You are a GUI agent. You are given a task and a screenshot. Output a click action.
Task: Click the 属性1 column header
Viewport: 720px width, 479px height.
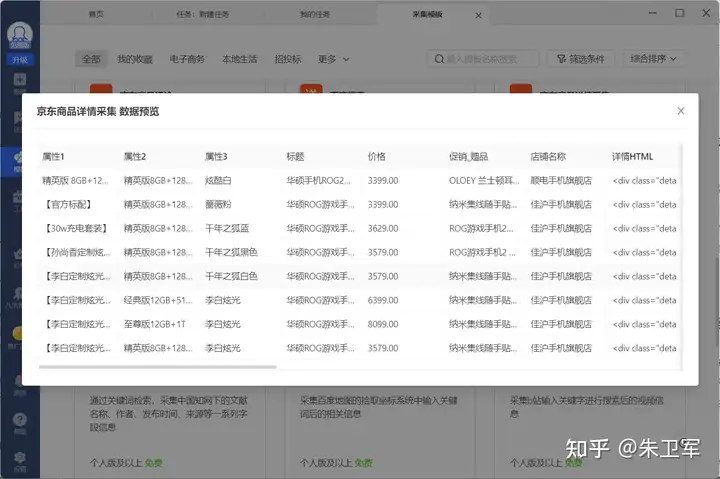pos(53,157)
